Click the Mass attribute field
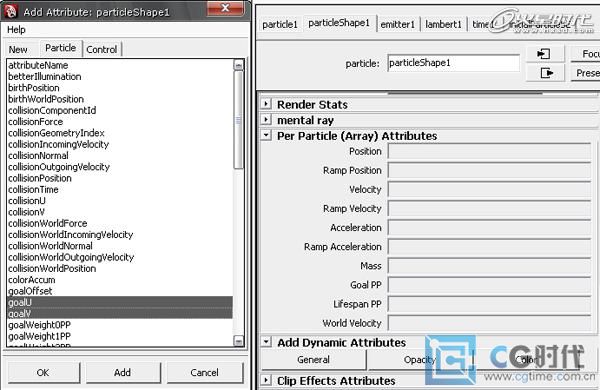This screenshot has height=390, width=600. 489,266
